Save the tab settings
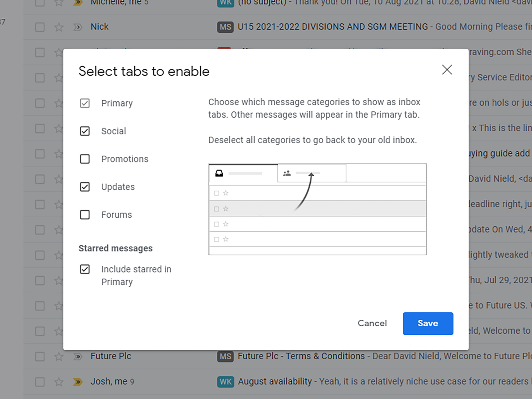Viewport: 532px width, 399px height. pos(427,323)
